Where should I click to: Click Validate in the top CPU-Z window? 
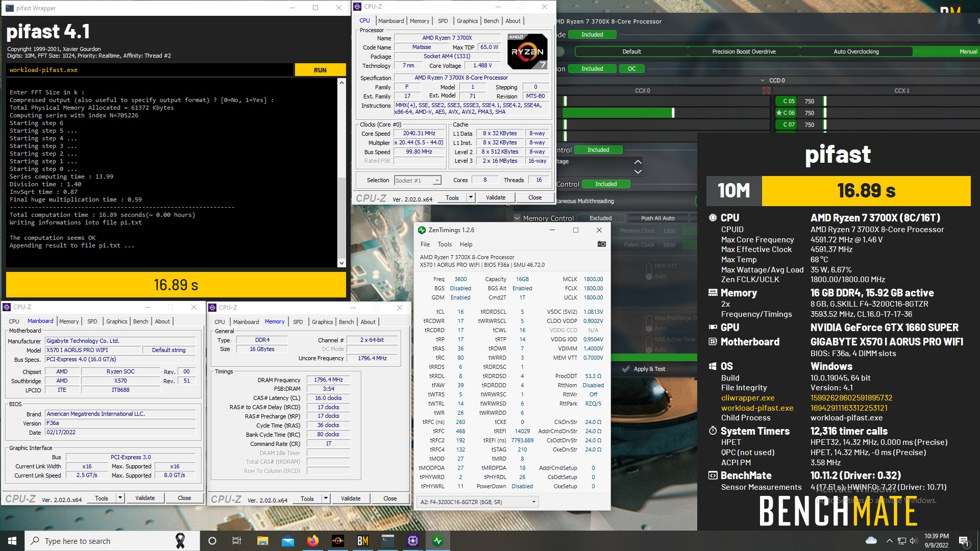496,197
